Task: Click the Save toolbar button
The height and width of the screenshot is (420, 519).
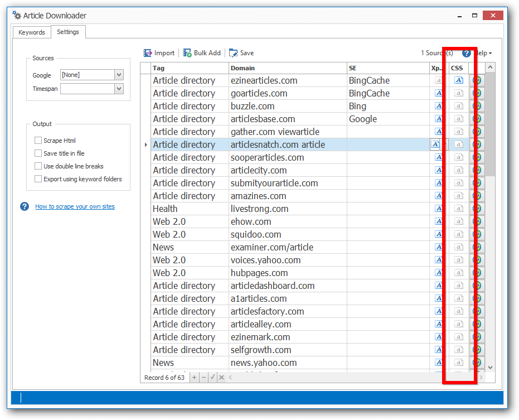Action: 241,53
